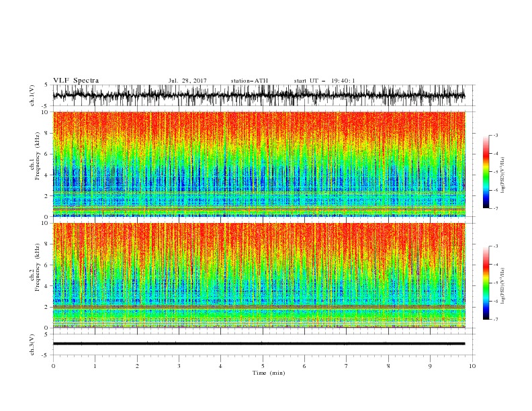
Task: Click the '0' tick at time axis start
Action: (53, 366)
